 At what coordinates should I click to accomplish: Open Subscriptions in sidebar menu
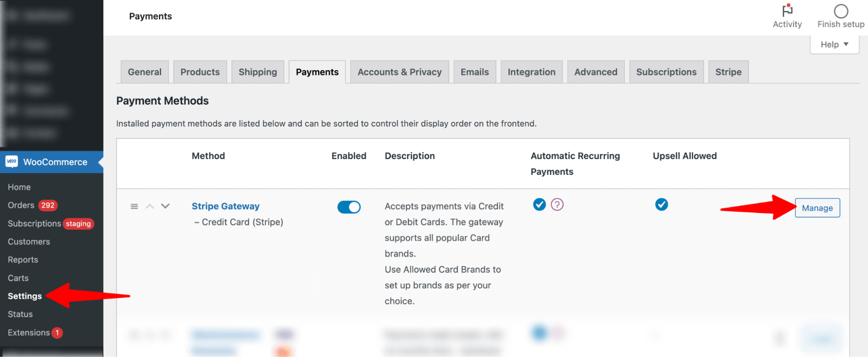(34, 224)
